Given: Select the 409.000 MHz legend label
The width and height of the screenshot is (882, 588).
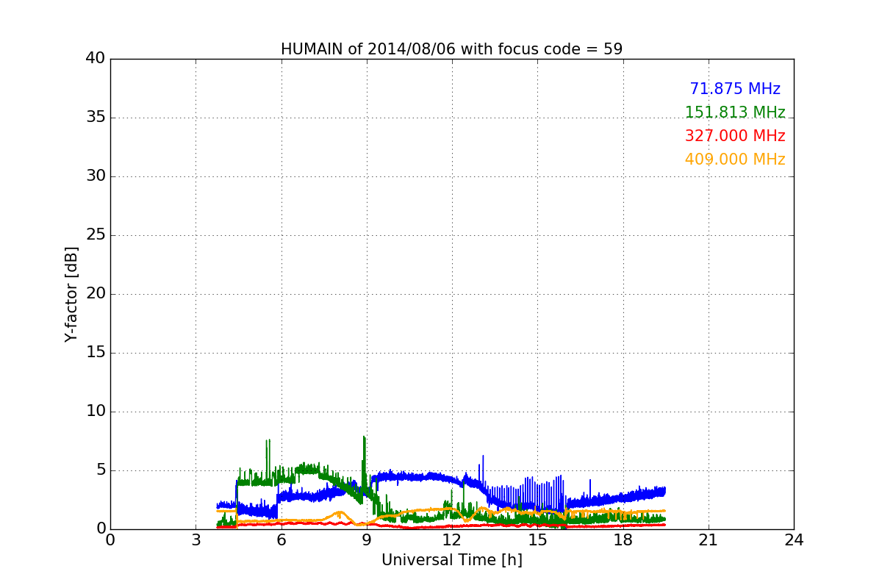Looking at the screenshot, I should click(735, 159).
